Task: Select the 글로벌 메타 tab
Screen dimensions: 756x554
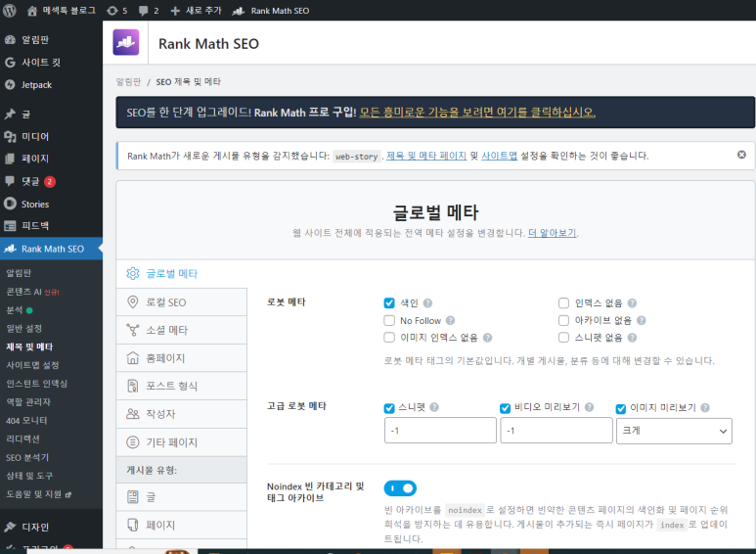Action: (x=181, y=274)
